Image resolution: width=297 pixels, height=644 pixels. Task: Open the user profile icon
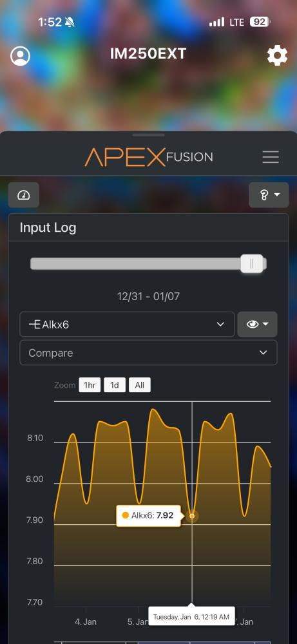tap(20, 56)
